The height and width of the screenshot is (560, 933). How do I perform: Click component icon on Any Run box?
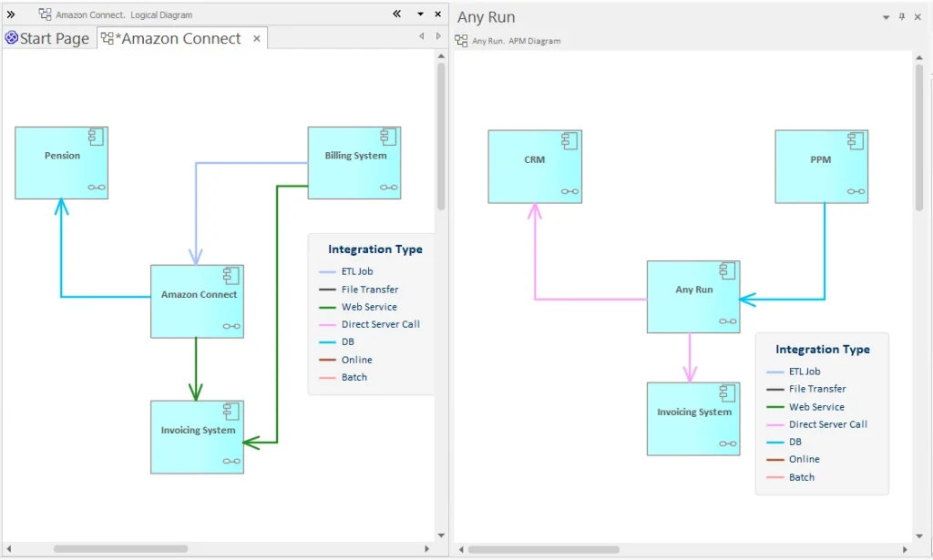click(x=727, y=271)
